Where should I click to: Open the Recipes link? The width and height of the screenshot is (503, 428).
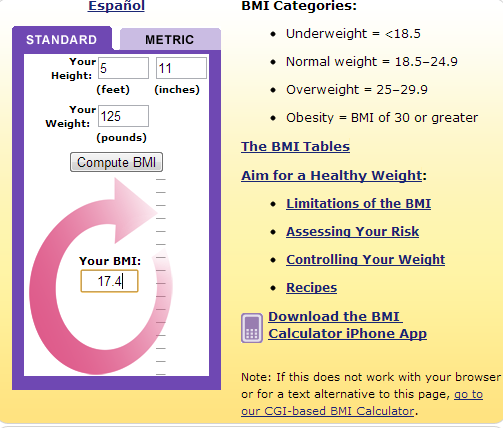[311, 287]
